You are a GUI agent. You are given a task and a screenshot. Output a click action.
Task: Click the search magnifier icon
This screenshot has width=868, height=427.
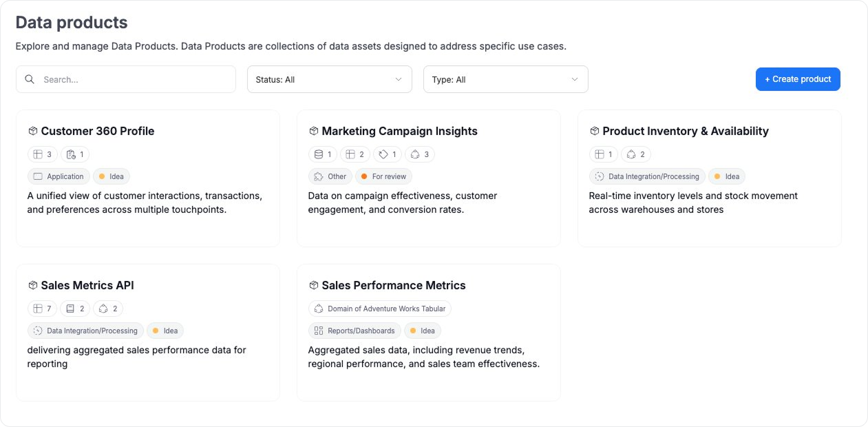coord(30,79)
